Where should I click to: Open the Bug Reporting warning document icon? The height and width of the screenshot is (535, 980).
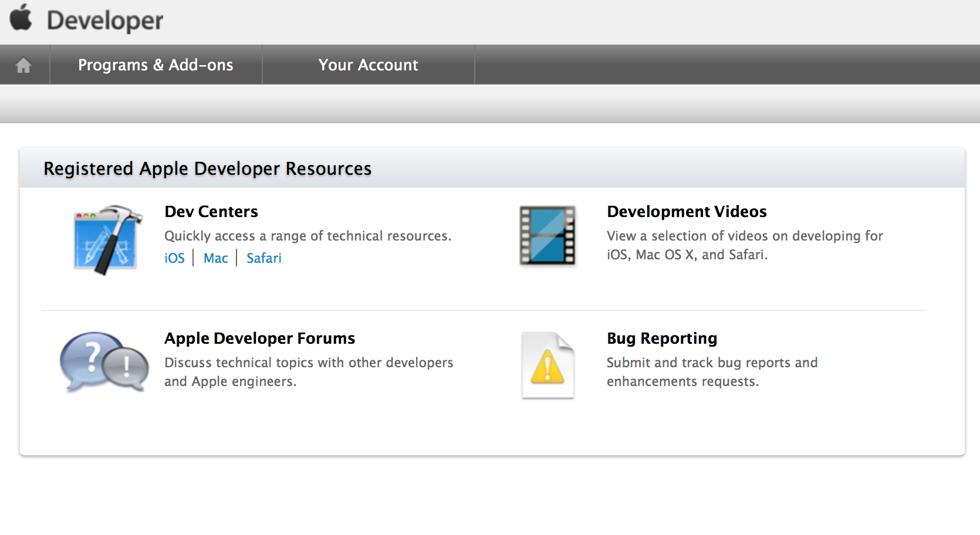(x=548, y=365)
